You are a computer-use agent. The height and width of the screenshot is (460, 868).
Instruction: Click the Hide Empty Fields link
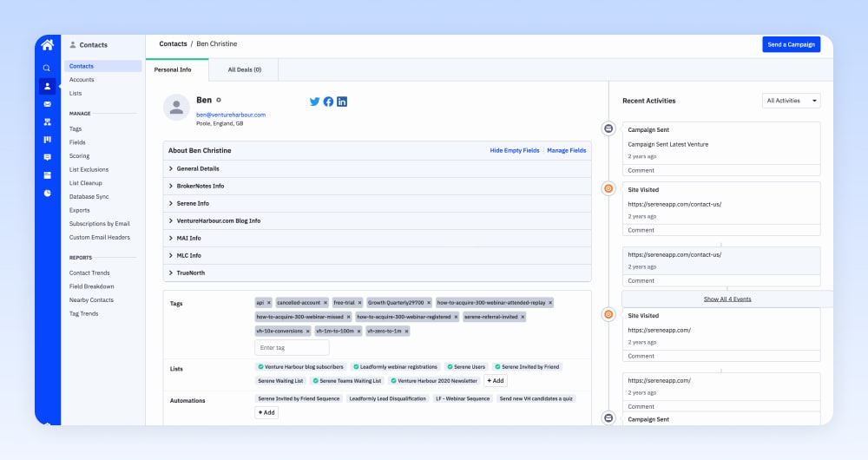pos(514,150)
